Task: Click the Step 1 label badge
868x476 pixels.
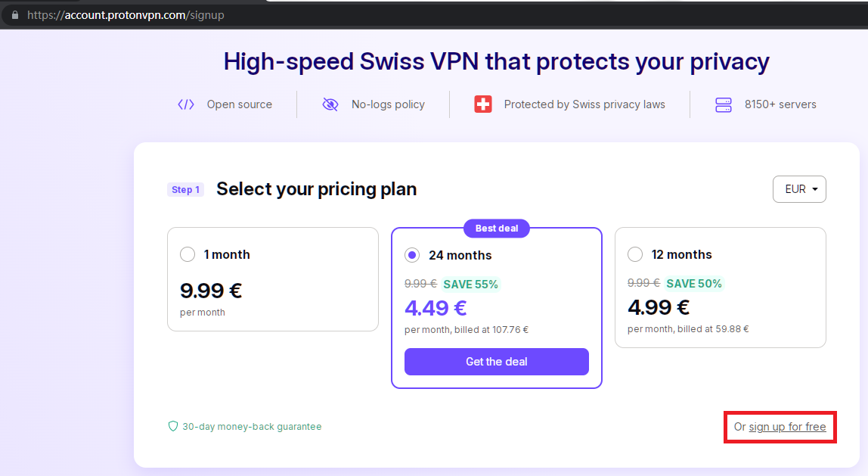Action: (186, 189)
